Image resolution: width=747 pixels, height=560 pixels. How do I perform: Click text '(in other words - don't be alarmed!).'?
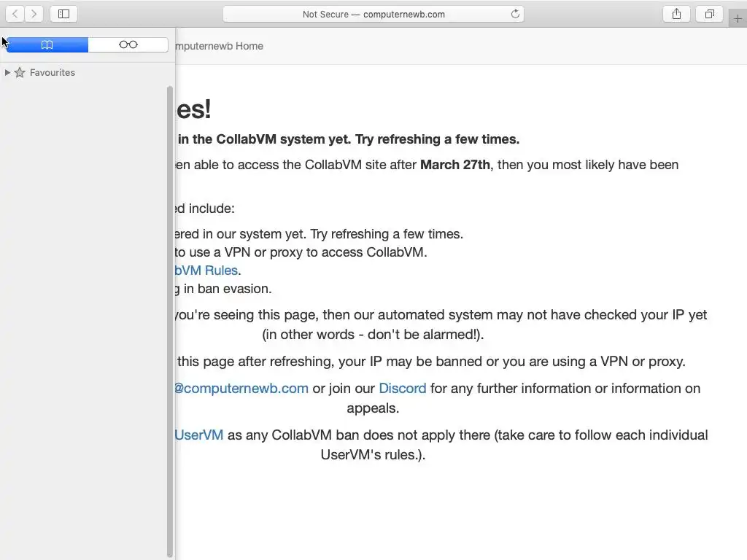373,334
